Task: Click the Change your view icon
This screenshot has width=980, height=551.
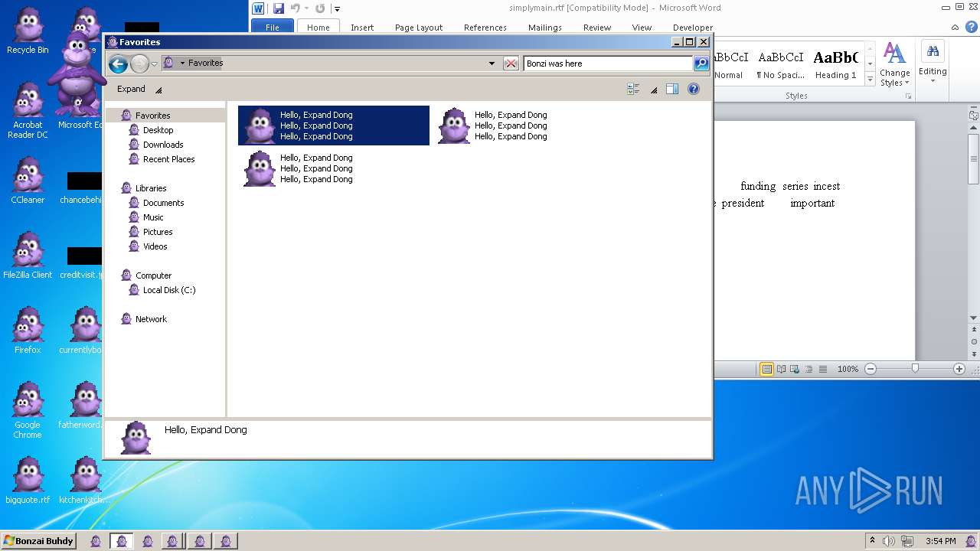Action: click(x=633, y=89)
